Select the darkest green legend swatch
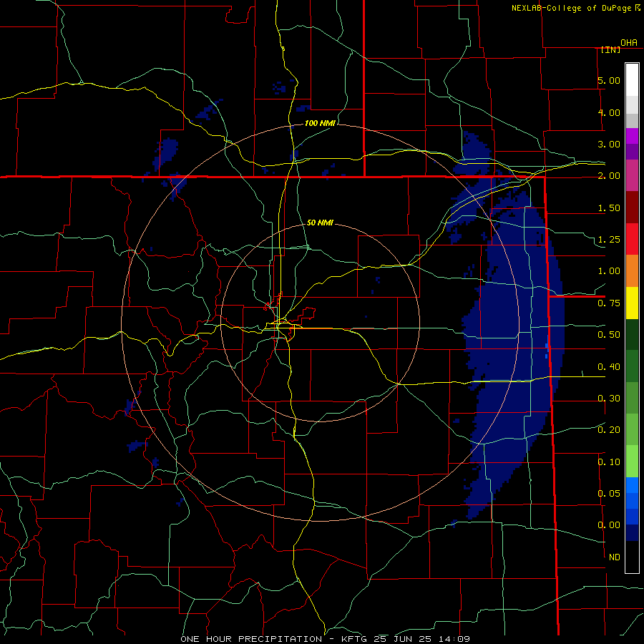 click(x=632, y=334)
